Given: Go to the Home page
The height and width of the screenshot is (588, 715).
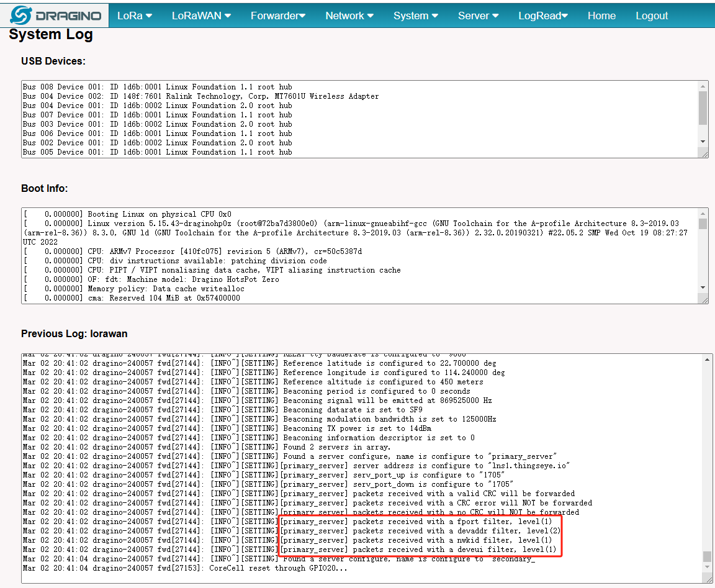Looking at the screenshot, I should (601, 16).
